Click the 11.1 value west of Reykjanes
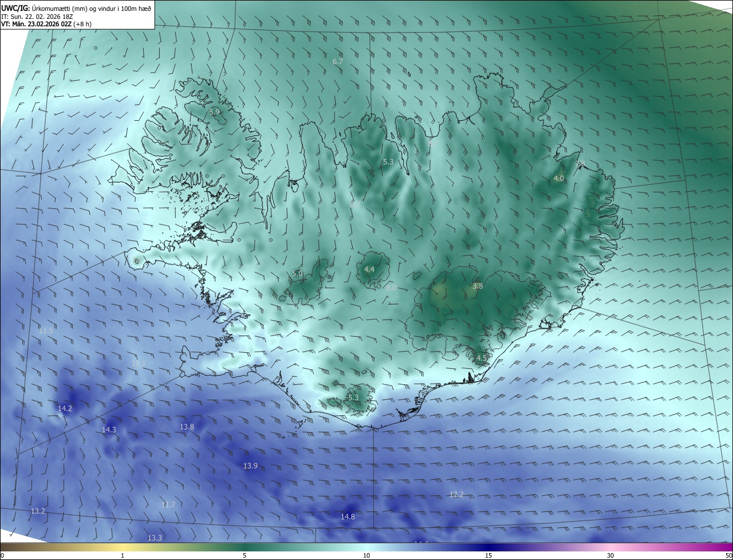This screenshot has height=560, width=733. coord(139,363)
